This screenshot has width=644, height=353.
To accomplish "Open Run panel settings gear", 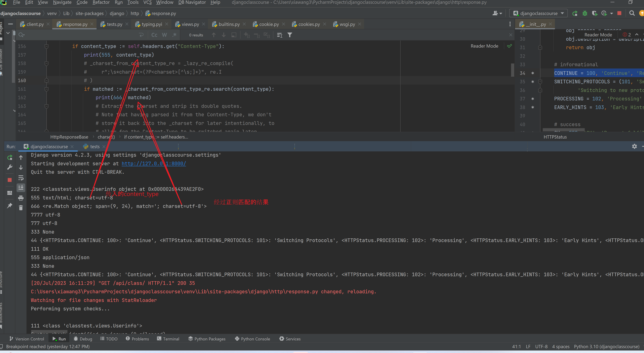I will pos(634,146).
